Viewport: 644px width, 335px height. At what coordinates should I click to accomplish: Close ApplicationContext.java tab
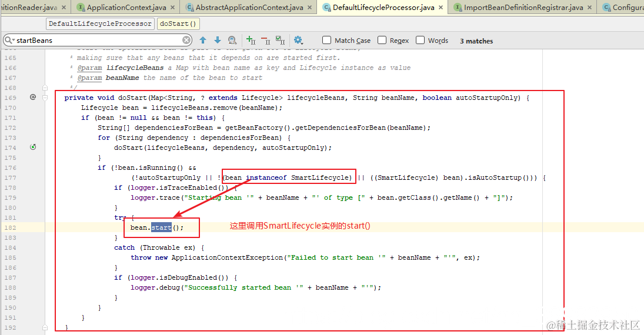[172, 8]
